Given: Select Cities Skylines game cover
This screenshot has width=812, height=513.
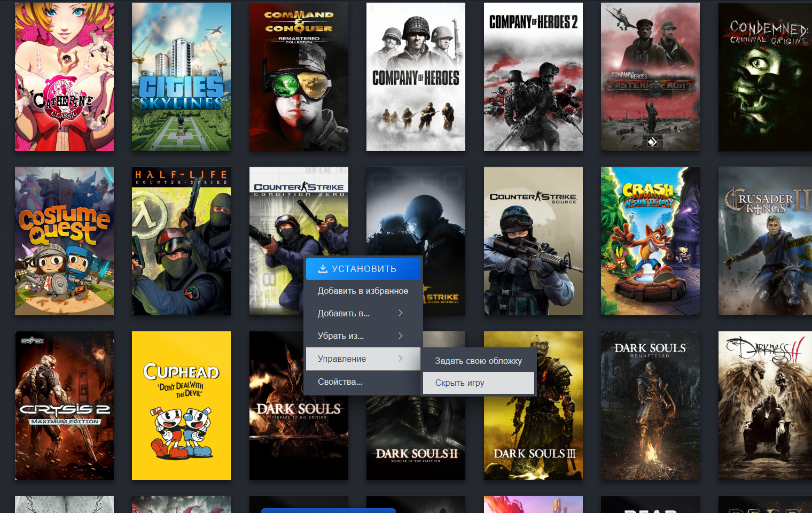Looking at the screenshot, I should [181, 77].
